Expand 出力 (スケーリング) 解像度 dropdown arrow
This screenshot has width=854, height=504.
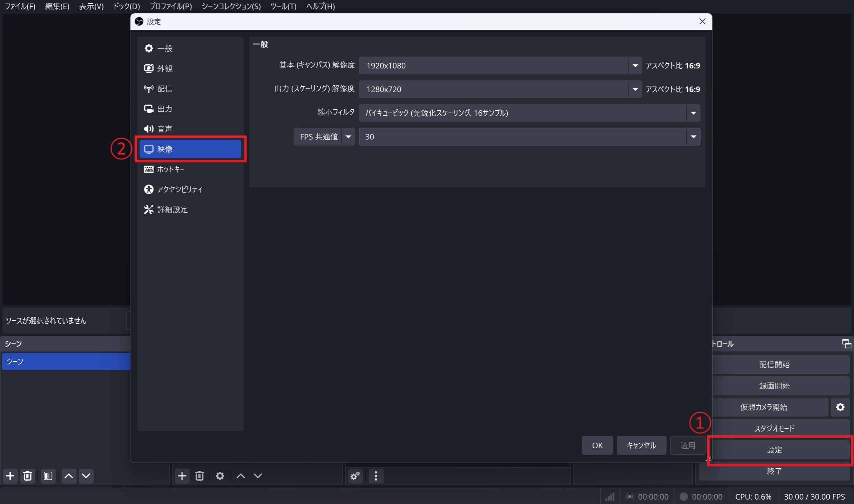point(635,89)
